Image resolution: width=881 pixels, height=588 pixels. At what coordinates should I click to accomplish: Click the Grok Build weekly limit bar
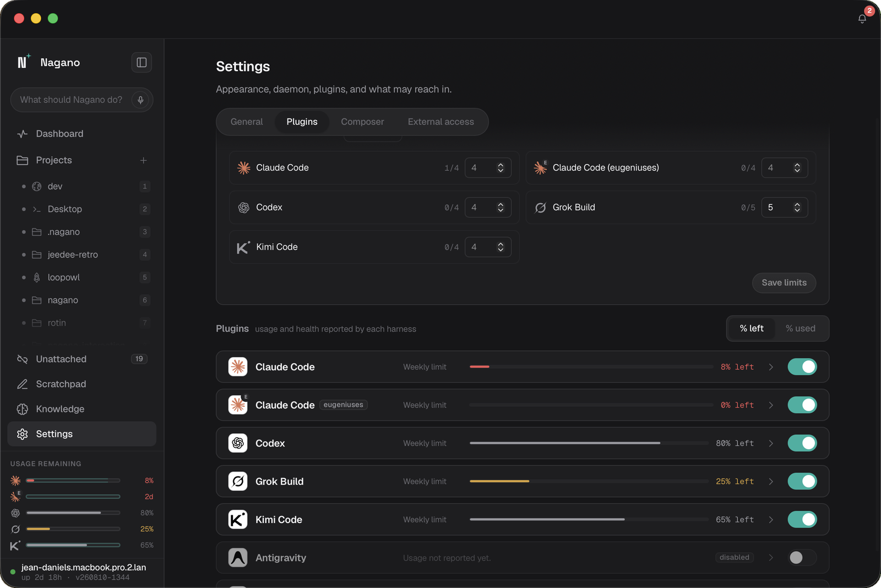(589, 481)
